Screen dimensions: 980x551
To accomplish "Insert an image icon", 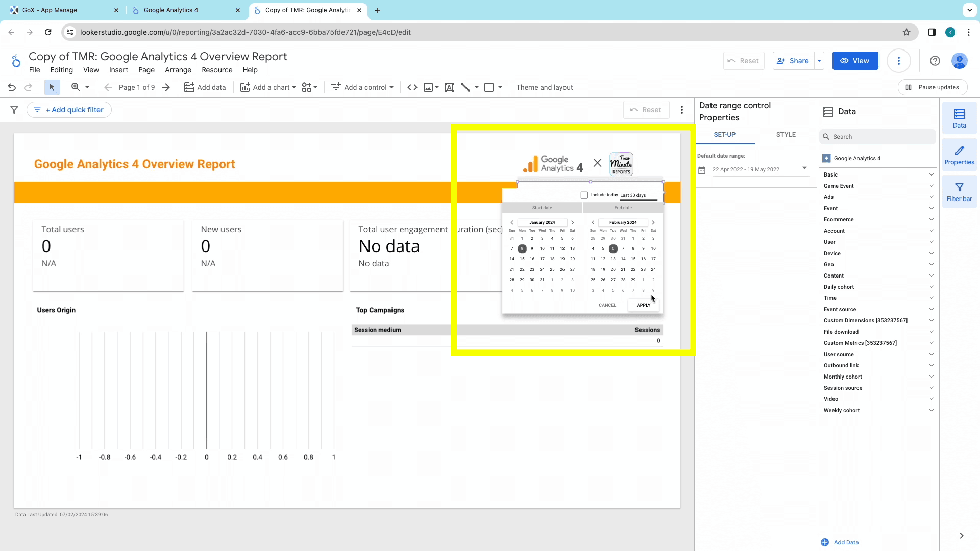I will tap(428, 87).
